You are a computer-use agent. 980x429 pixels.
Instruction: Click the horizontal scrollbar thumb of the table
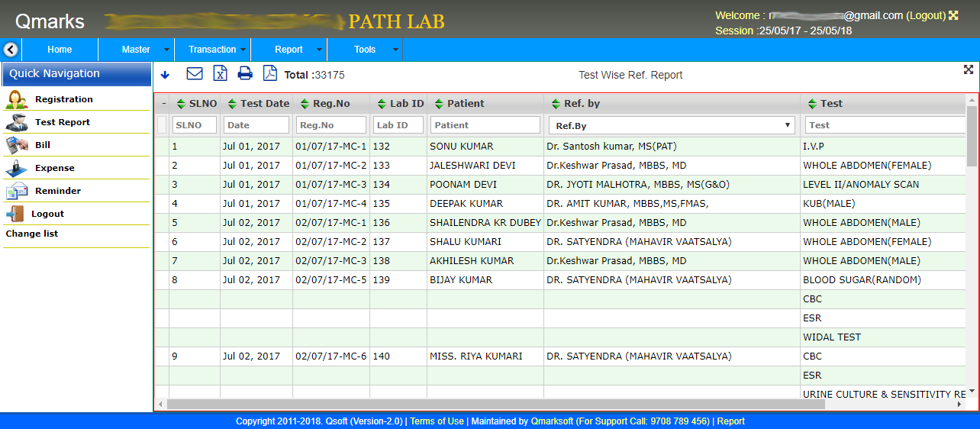click(x=496, y=404)
